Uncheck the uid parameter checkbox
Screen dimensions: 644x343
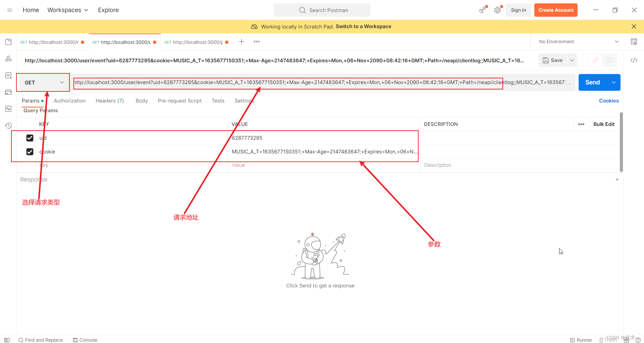pos(30,138)
